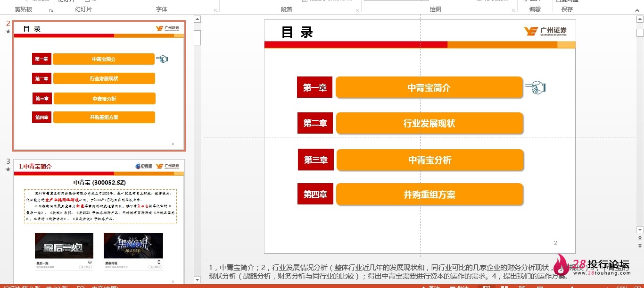Screen dimensions: 644x288
Task: Click the 幻灯片 group label in the ribbon
Action: coord(83,9)
